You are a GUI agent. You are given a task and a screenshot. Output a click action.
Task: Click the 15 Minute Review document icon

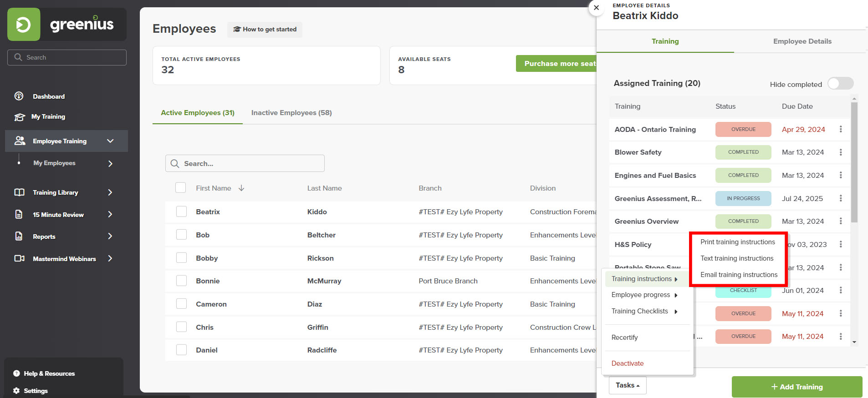[19, 214]
